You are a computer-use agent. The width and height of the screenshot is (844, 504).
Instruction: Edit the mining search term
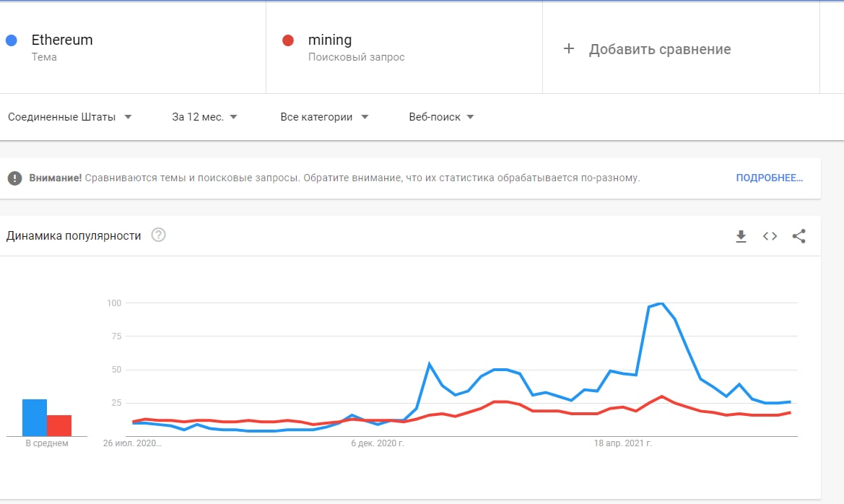329,40
